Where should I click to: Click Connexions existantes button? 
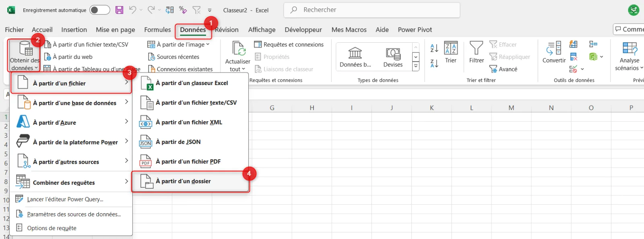pyautogui.click(x=180, y=69)
